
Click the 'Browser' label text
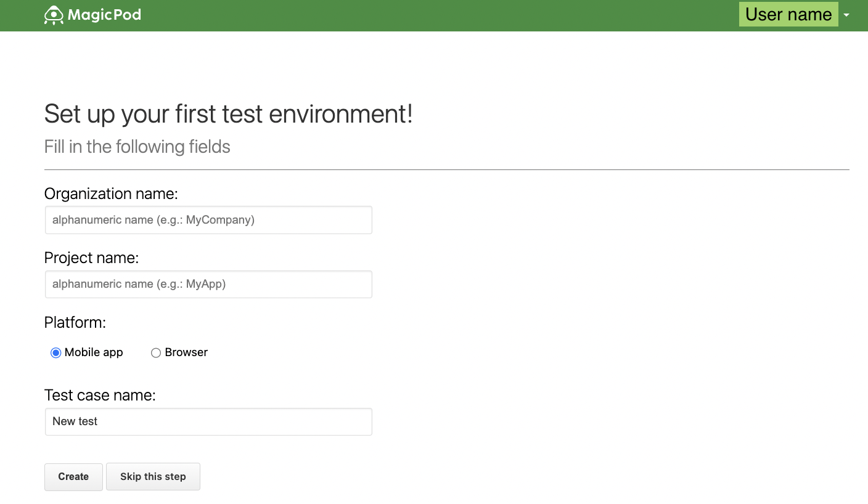[x=186, y=352]
